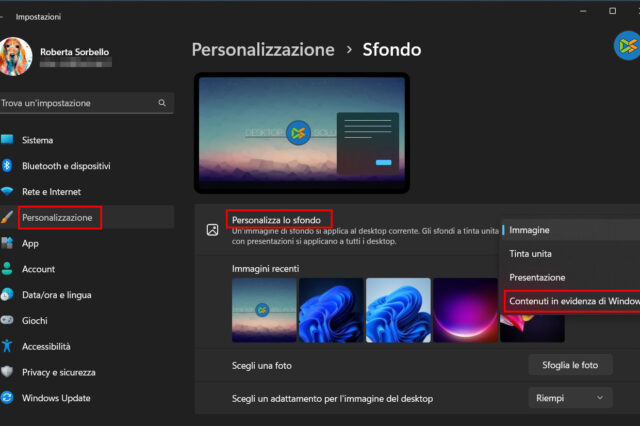The image size is (640, 426).
Task: Open Accessibilità sidebar label
Action: (46, 346)
